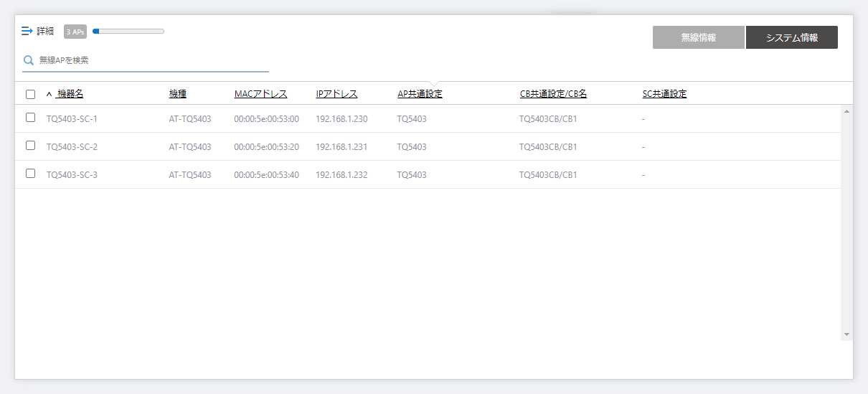This screenshot has height=394, width=868.
Task: Sort by IPアドレス column header
Action: [336, 94]
